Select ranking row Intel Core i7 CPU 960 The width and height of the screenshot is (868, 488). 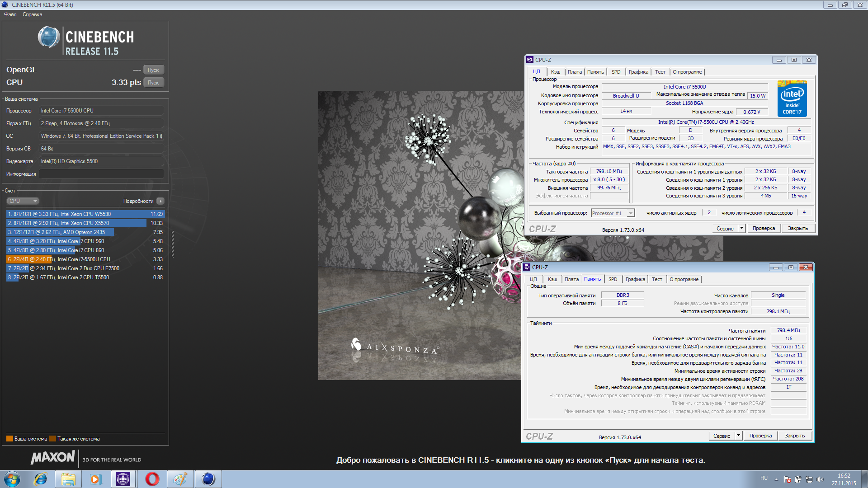85,241
